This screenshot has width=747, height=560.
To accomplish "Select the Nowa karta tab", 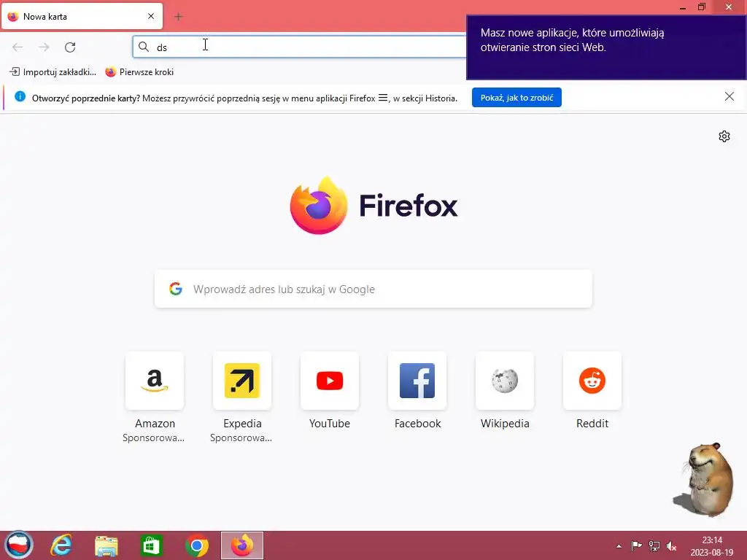I will click(x=82, y=16).
